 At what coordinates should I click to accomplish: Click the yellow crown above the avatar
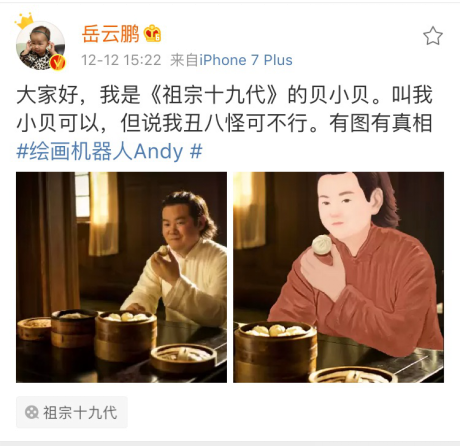[24, 21]
